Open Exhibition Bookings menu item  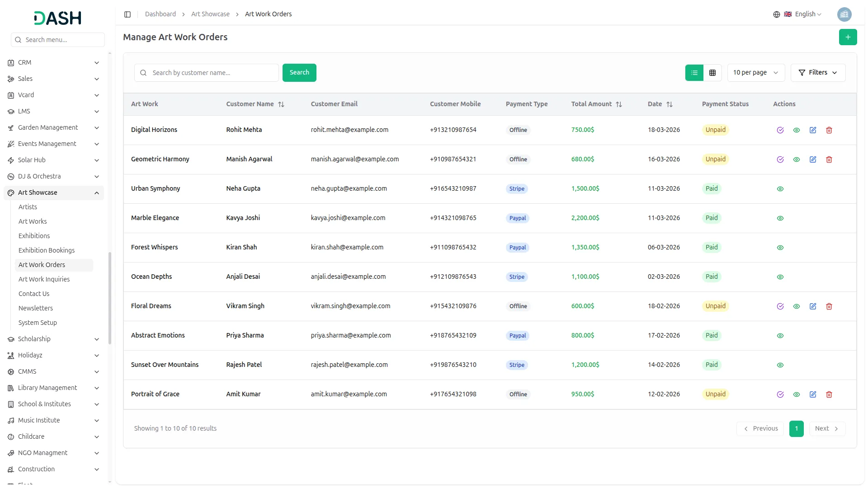click(47, 250)
